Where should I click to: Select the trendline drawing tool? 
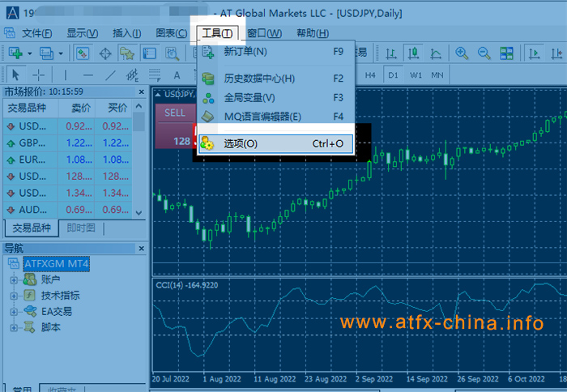tap(110, 75)
